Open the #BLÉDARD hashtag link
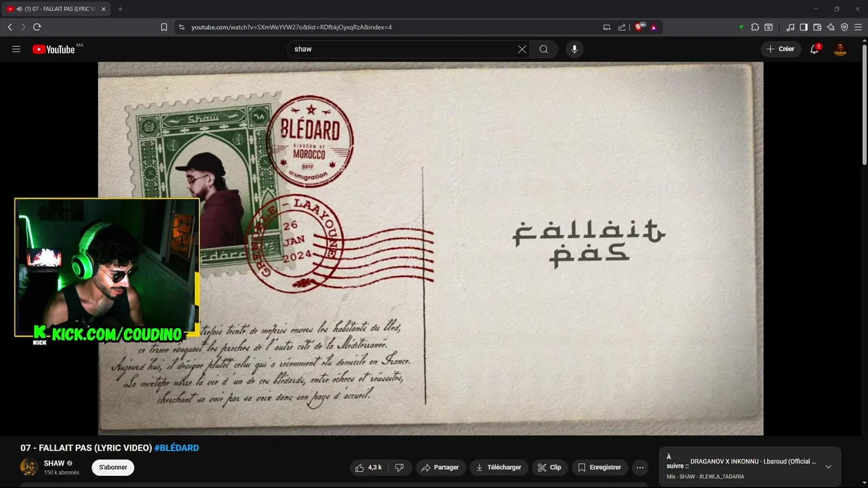Image resolution: width=868 pixels, height=488 pixels. (x=176, y=448)
